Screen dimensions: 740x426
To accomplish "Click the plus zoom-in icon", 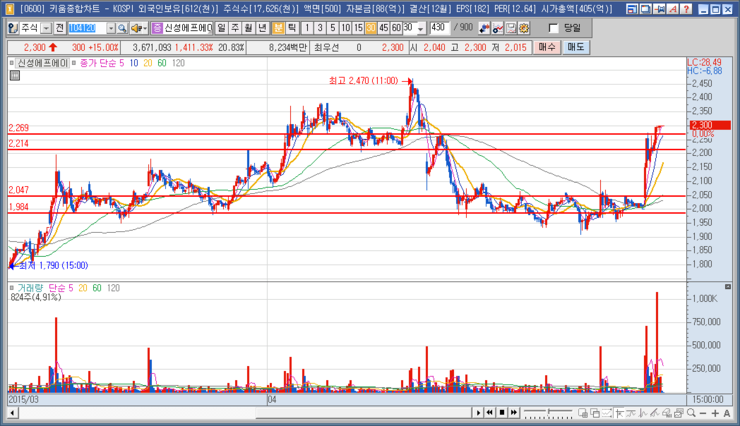I will (x=715, y=413).
